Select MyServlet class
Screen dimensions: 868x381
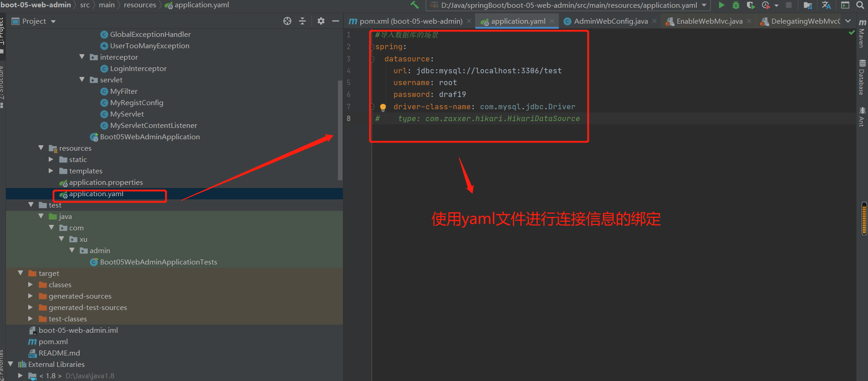(127, 114)
